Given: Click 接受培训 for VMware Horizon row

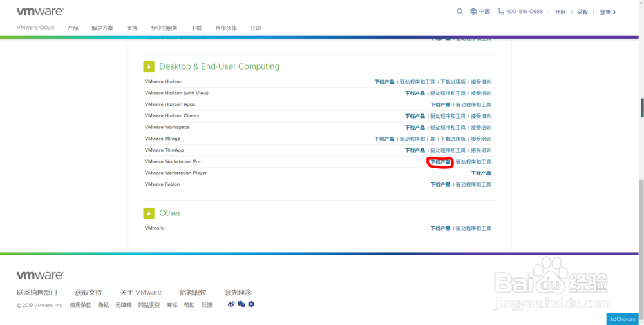Looking at the screenshot, I should pyautogui.click(x=481, y=82).
